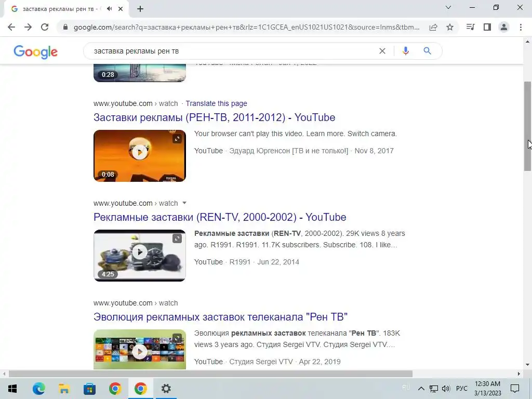Mute the tab's audio speaker icon

pos(109,9)
